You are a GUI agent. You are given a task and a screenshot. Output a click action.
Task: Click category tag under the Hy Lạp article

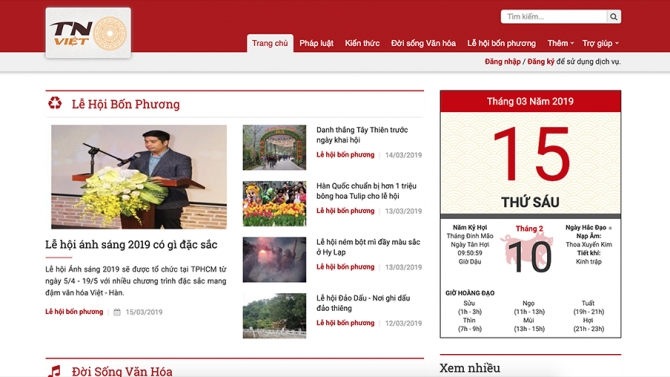tap(345, 267)
